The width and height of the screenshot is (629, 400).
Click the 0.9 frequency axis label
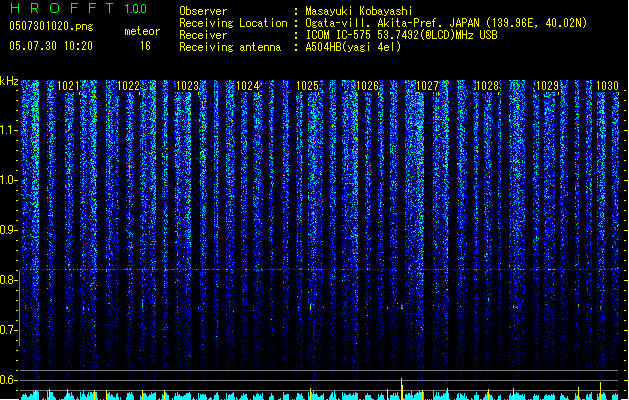(8, 230)
